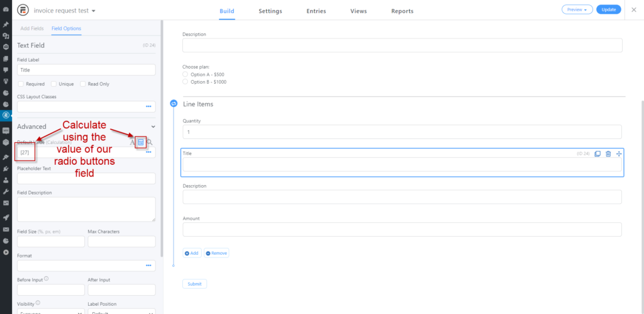Select Option A - $500 radio button

click(x=186, y=74)
